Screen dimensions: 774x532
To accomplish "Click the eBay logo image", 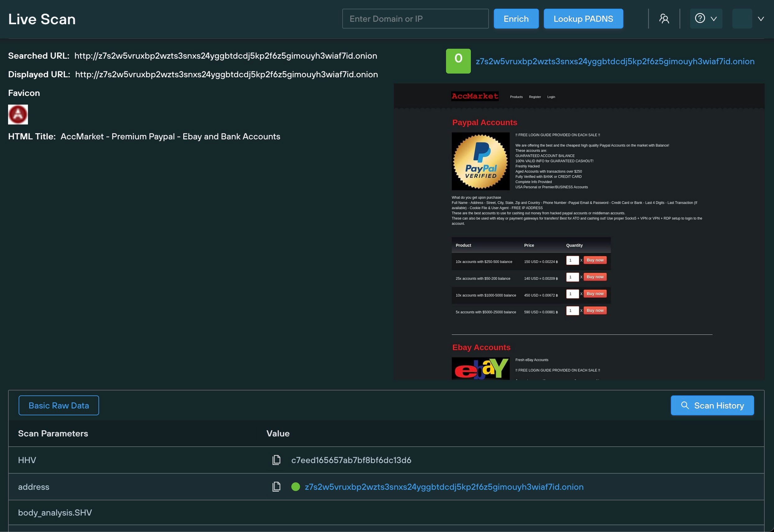I will pos(480,369).
